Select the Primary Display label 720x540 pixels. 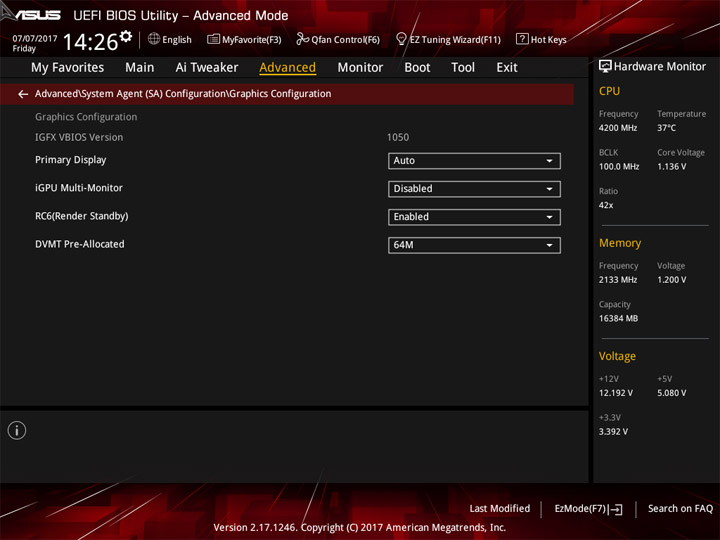click(71, 160)
